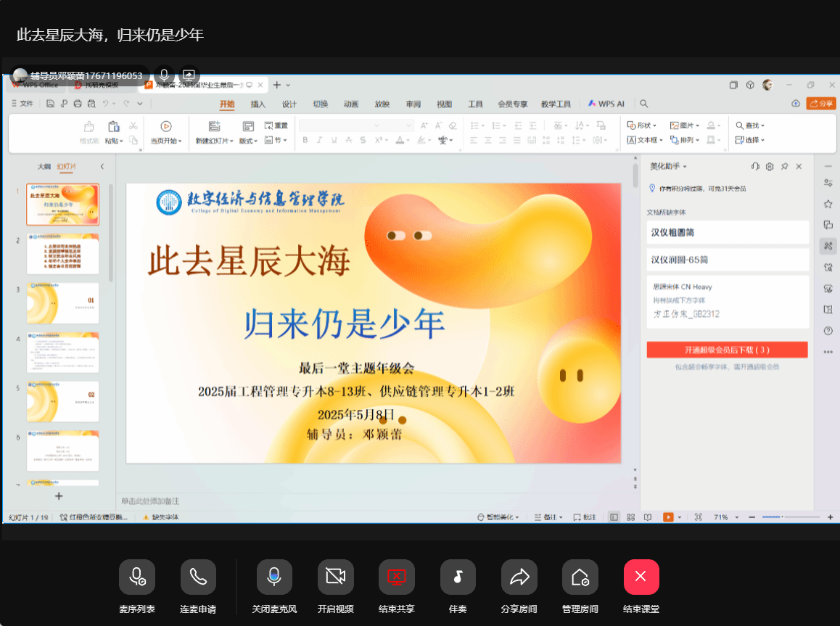Click the 新建幻灯片 new slide icon

point(214,126)
